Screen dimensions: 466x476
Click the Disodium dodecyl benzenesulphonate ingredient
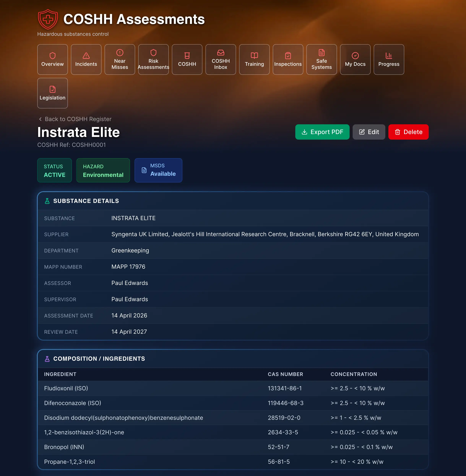pos(124,418)
